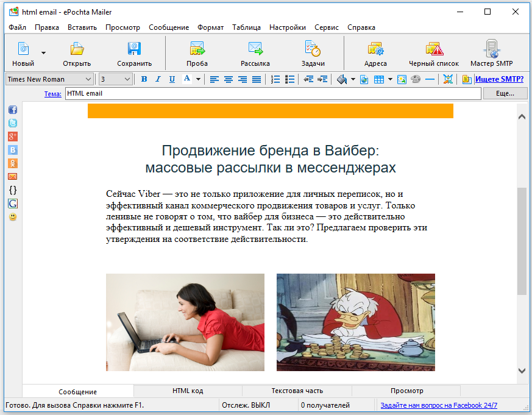Screen dimensions: 532x415
Task: Click Задайте нам вопрос на Facebook link
Action: (439, 405)
